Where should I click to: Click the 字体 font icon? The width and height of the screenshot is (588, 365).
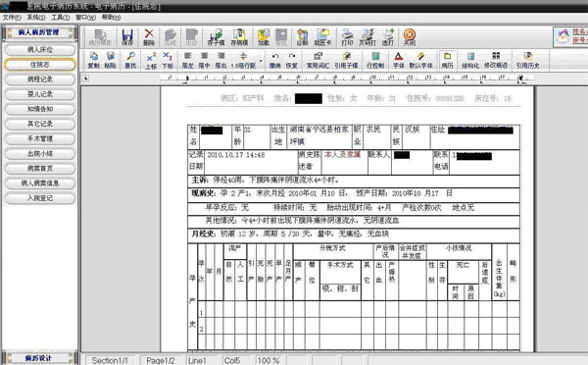(x=399, y=61)
